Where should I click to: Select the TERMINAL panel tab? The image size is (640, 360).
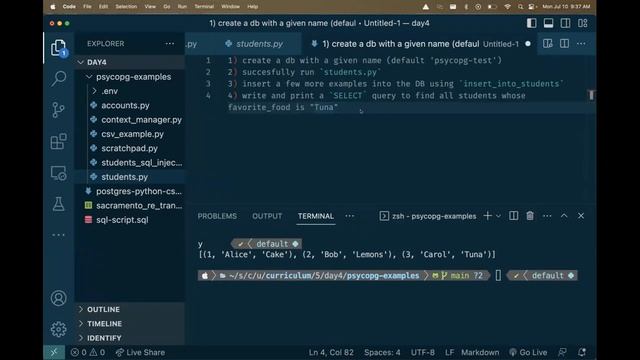tap(316, 216)
